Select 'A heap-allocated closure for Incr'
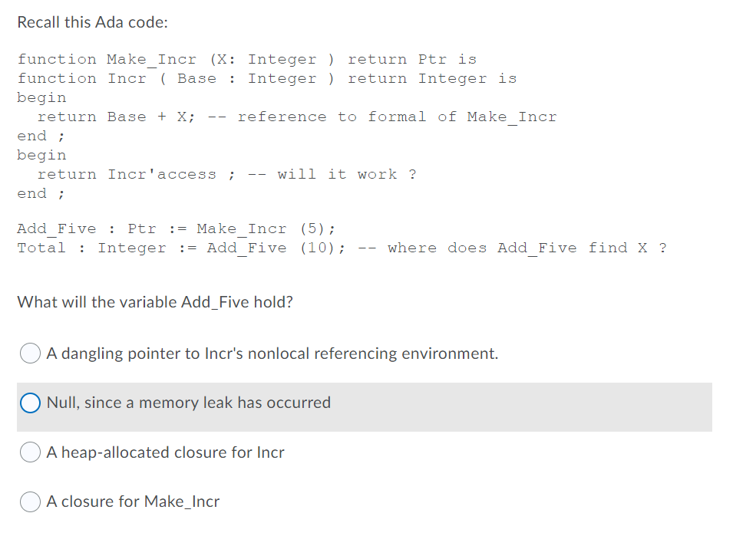Image resolution: width=756 pixels, height=536 pixels. [x=30, y=452]
